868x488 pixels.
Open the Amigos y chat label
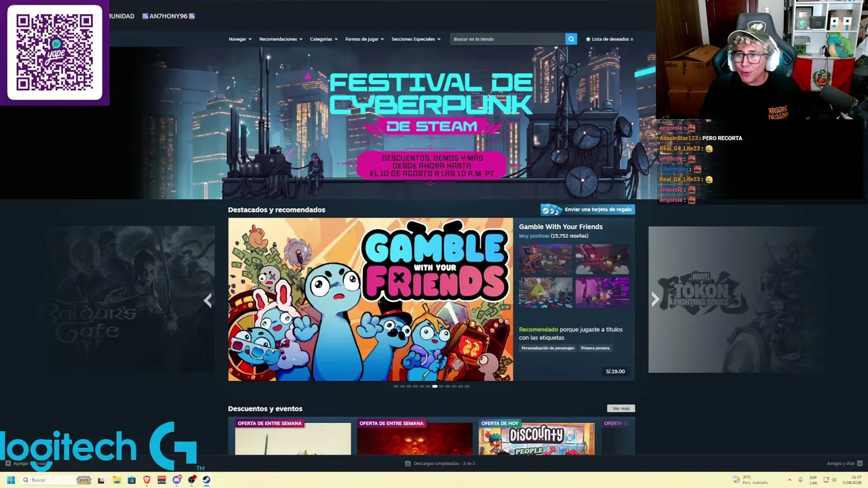(x=841, y=464)
